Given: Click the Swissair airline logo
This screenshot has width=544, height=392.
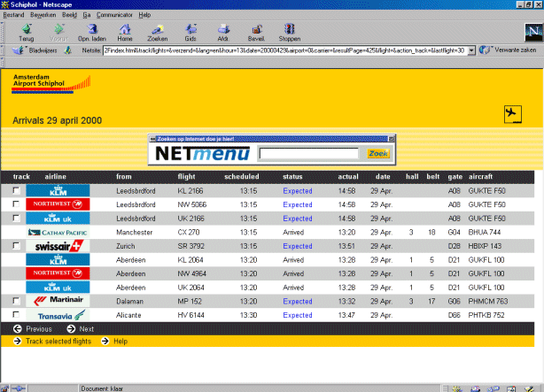Looking at the screenshot, I should 58,246.
